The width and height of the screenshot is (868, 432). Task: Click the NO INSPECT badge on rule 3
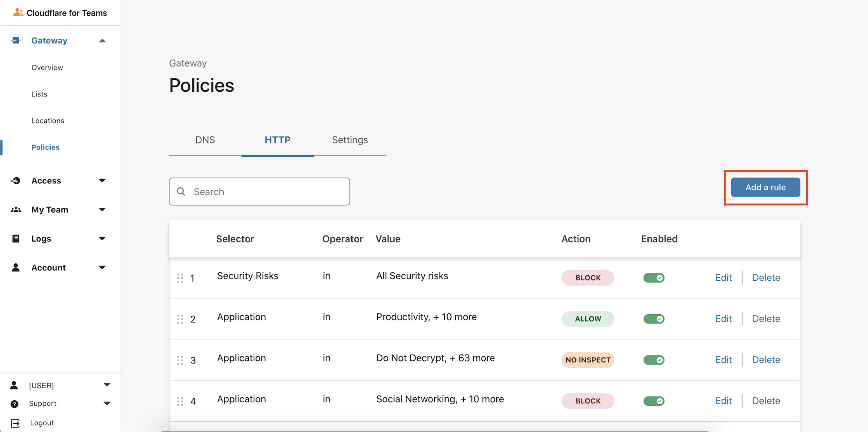coord(588,360)
